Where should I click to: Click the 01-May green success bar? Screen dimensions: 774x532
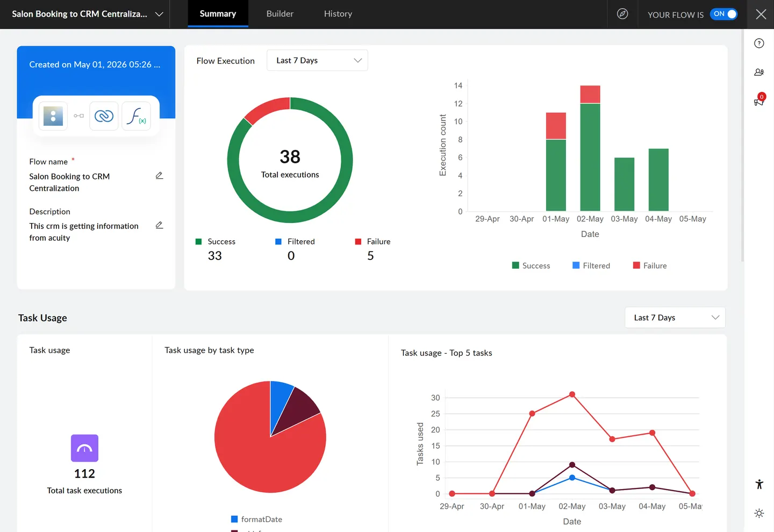pos(556,175)
